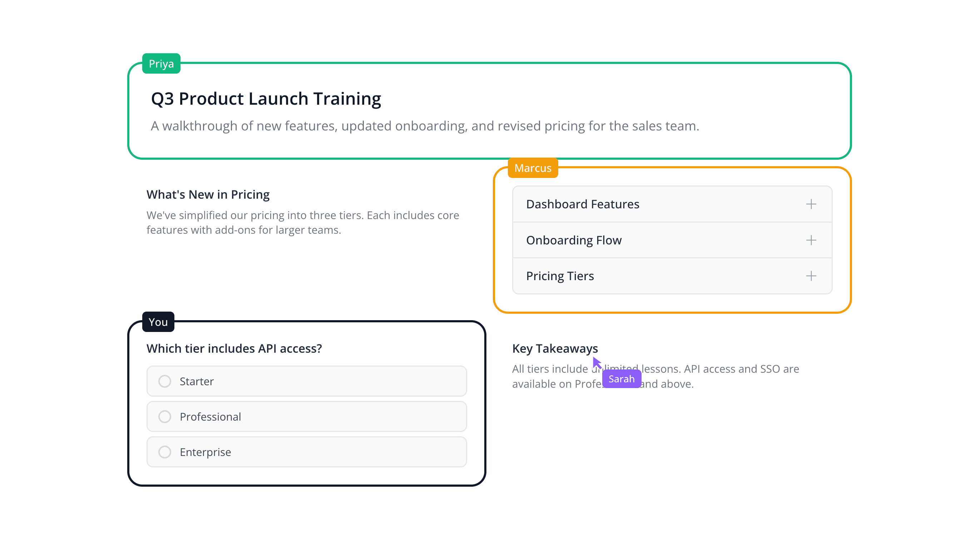980x546 pixels.
Task: Click the question 'Which tier includes API access?'
Action: point(234,348)
